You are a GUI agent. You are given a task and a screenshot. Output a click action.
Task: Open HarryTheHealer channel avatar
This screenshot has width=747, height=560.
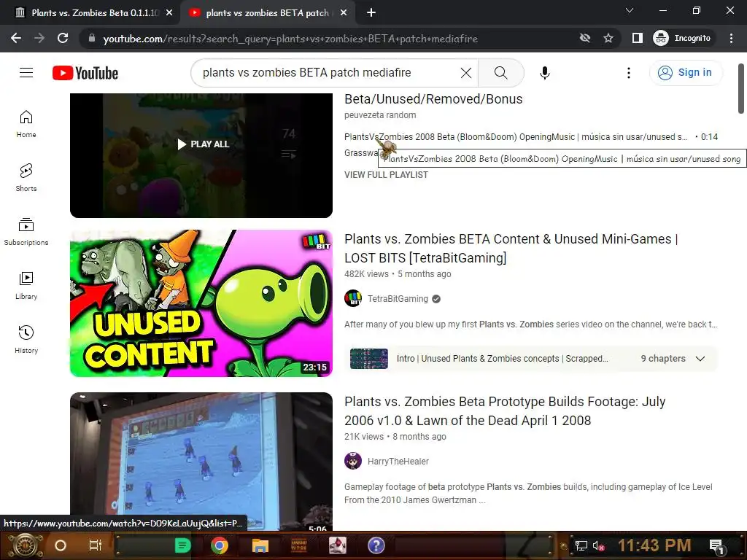[353, 461]
